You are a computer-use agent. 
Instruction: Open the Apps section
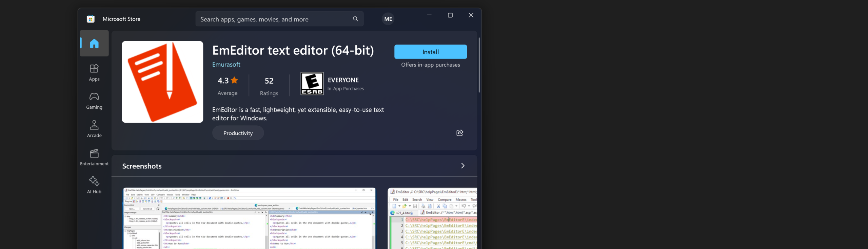(x=94, y=73)
